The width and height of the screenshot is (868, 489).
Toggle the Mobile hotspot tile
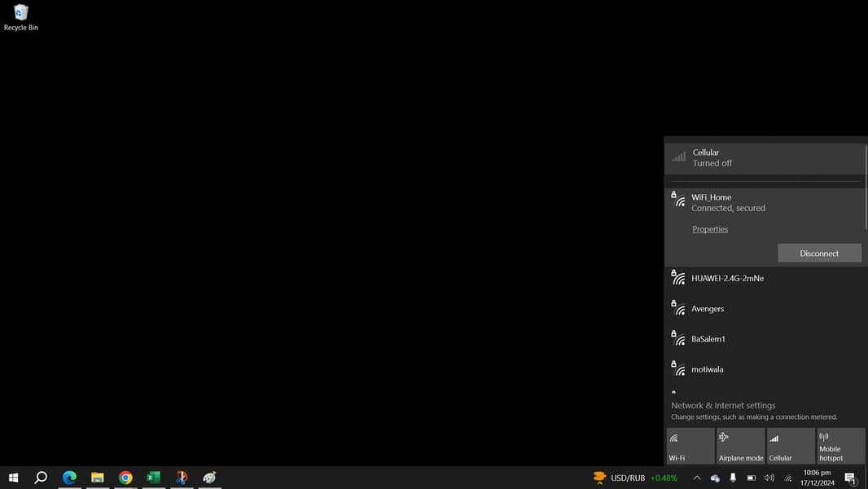841,446
